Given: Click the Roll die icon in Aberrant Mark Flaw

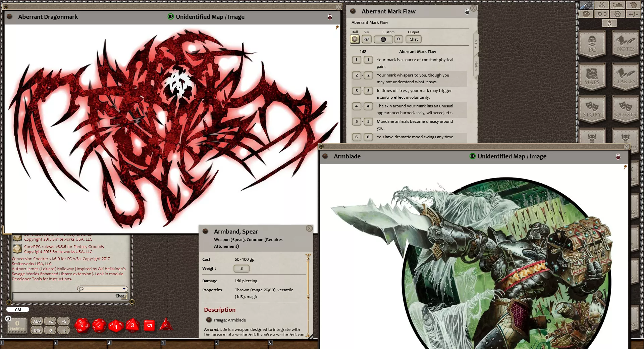Looking at the screenshot, I should point(355,39).
